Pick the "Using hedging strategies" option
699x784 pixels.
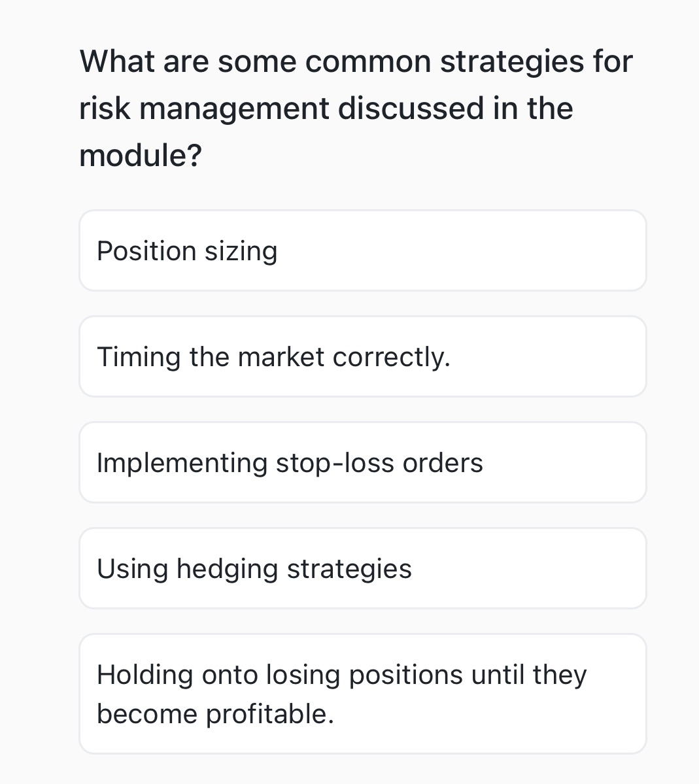tap(362, 568)
